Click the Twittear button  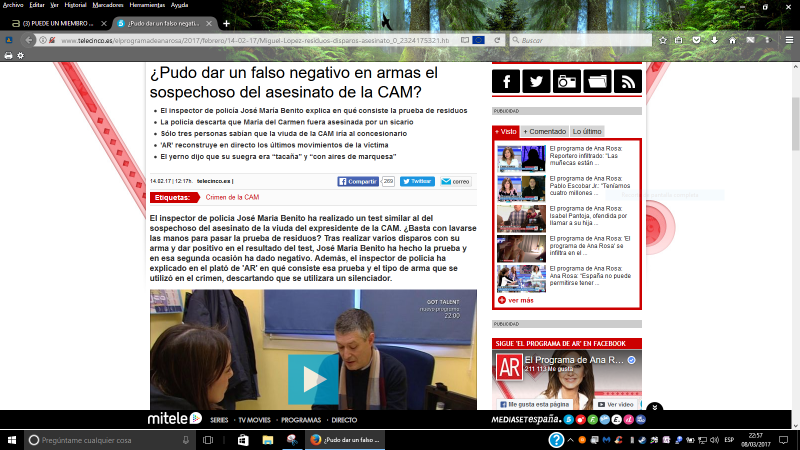click(417, 181)
